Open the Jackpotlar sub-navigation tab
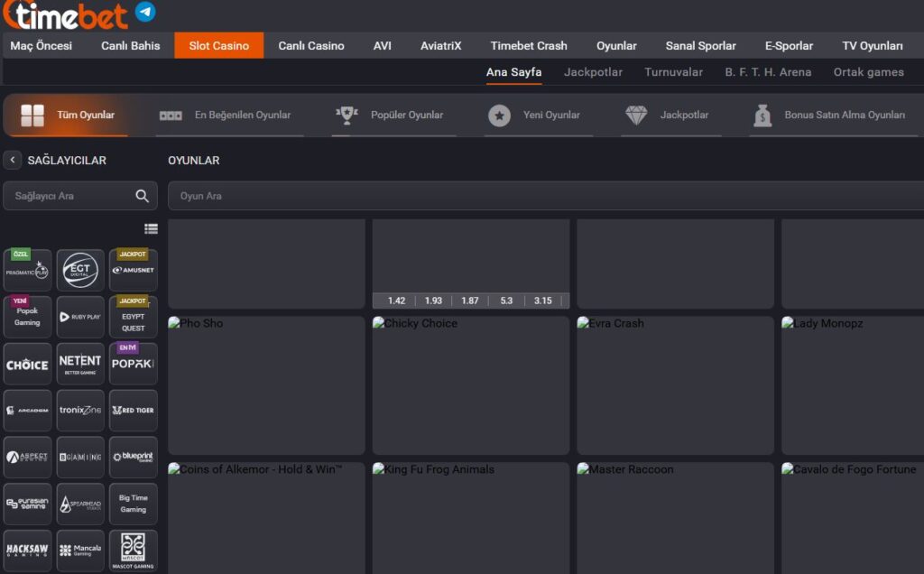 [593, 72]
